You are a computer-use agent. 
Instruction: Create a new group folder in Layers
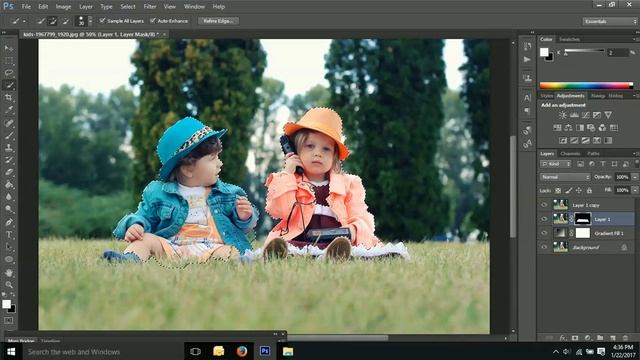(600, 338)
